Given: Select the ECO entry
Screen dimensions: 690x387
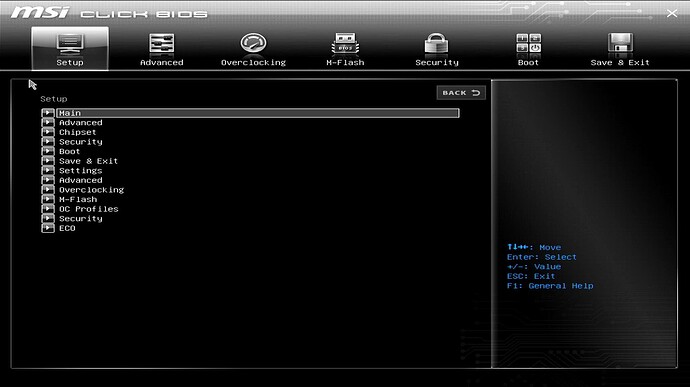Looking at the screenshot, I should click(x=67, y=228).
